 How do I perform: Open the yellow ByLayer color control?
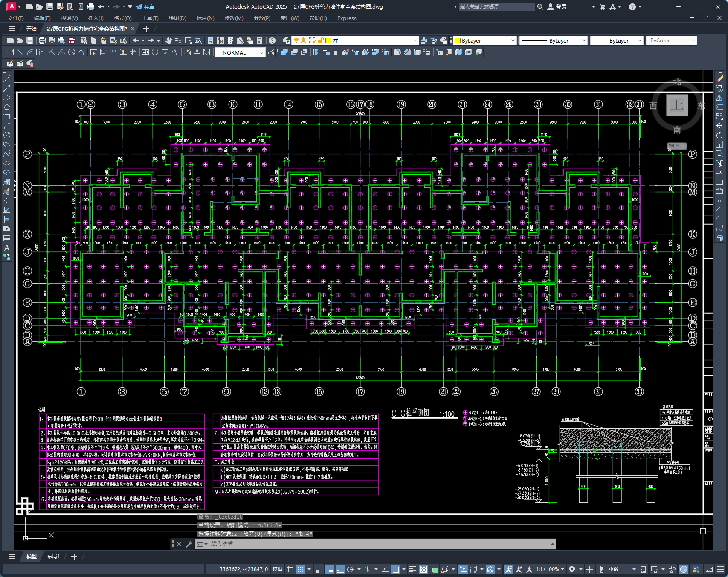pos(485,40)
